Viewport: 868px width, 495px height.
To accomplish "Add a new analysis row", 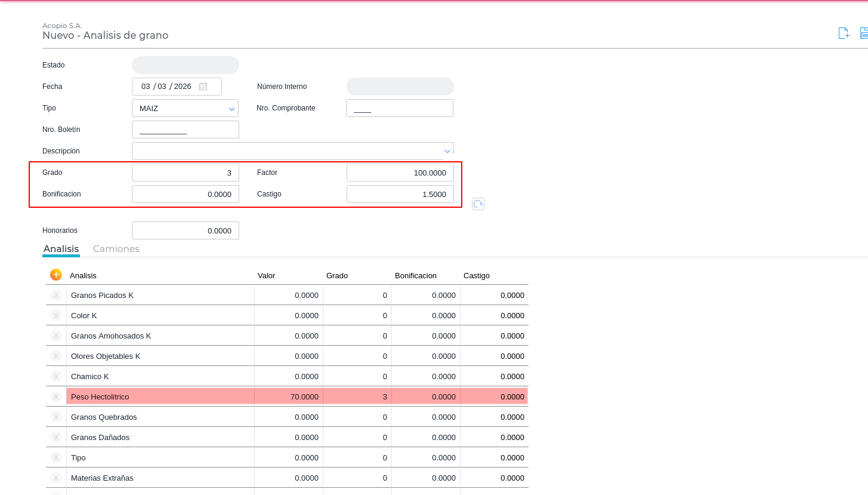I will tap(56, 275).
